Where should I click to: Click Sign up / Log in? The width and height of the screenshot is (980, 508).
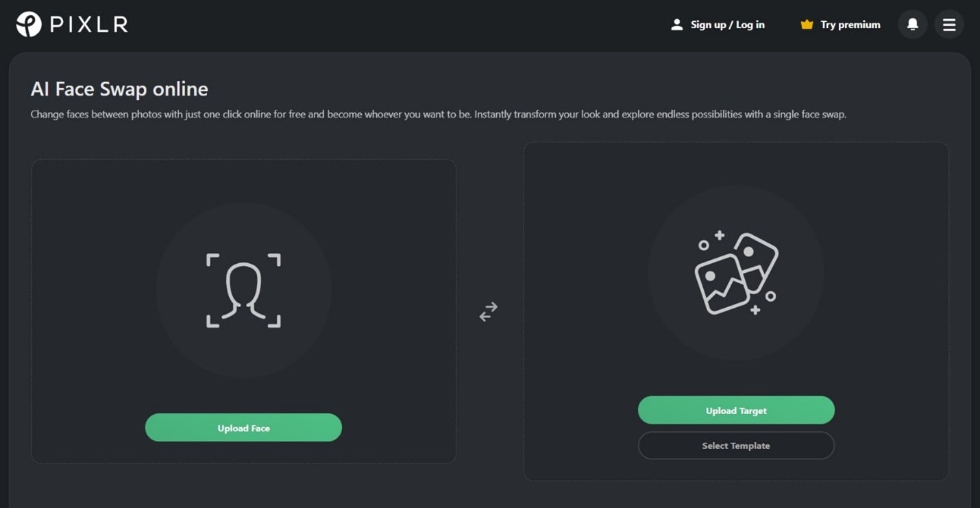point(728,25)
